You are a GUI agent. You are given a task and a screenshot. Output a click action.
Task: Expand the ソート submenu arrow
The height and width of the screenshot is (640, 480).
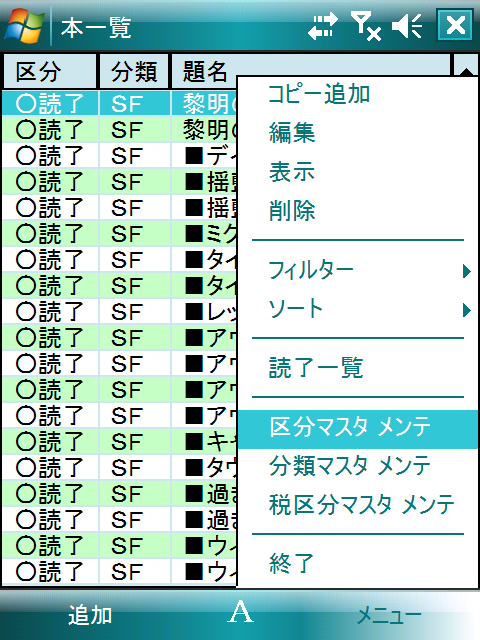pyautogui.click(x=467, y=310)
